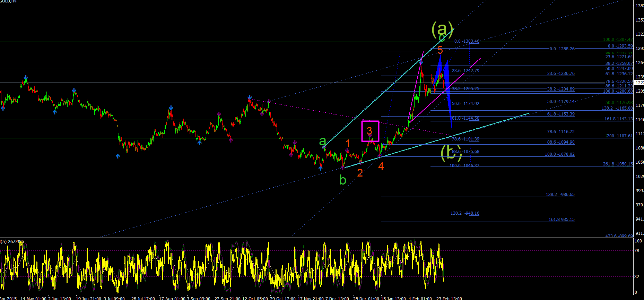Pick the 50.0 -1174.92 Fibonacci level
Viewport: 644px width, 300px height.
click(465, 104)
